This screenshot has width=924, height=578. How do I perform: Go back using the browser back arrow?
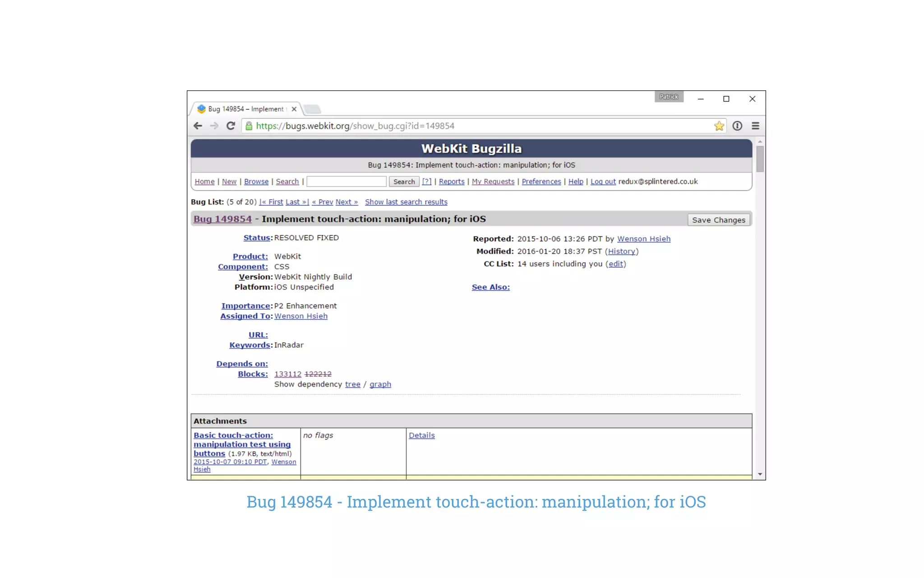click(x=198, y=126)
